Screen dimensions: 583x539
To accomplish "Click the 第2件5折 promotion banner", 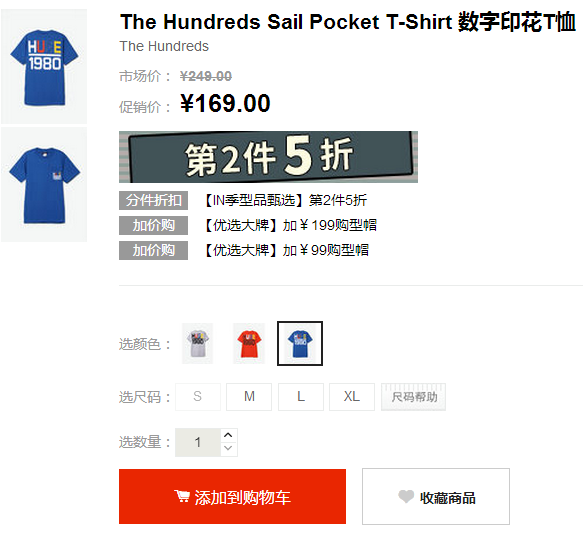I will pyautogui.click(x=268, y=157).
